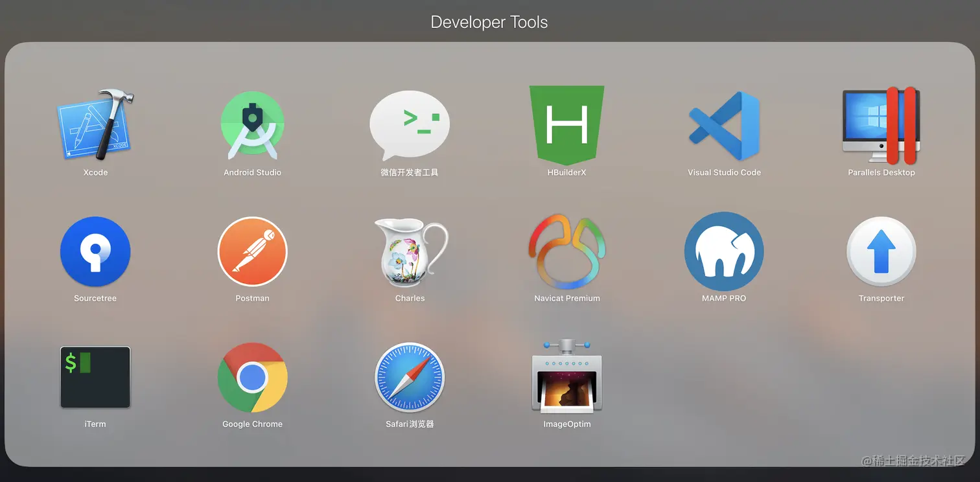The image size is (980, 482).
Task: Click the "Transporter" label text
Action: coord(881,298)
